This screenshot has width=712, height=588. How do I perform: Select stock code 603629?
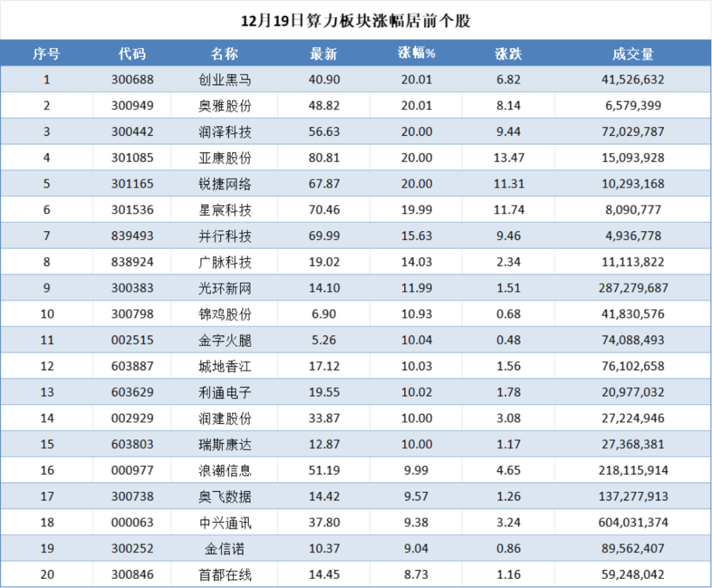(132, 392)
